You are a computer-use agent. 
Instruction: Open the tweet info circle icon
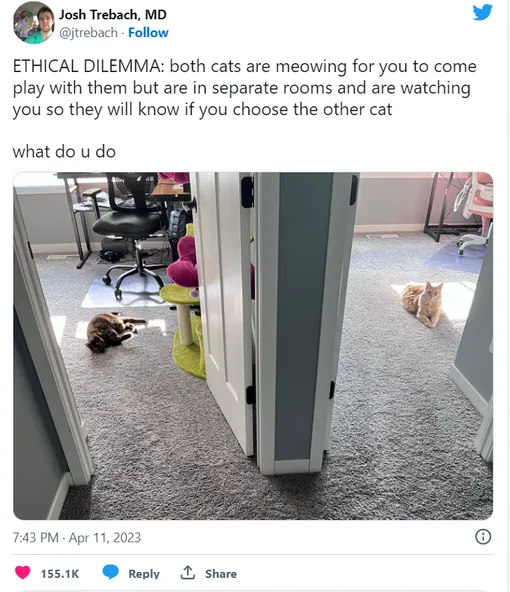[483, 536]
